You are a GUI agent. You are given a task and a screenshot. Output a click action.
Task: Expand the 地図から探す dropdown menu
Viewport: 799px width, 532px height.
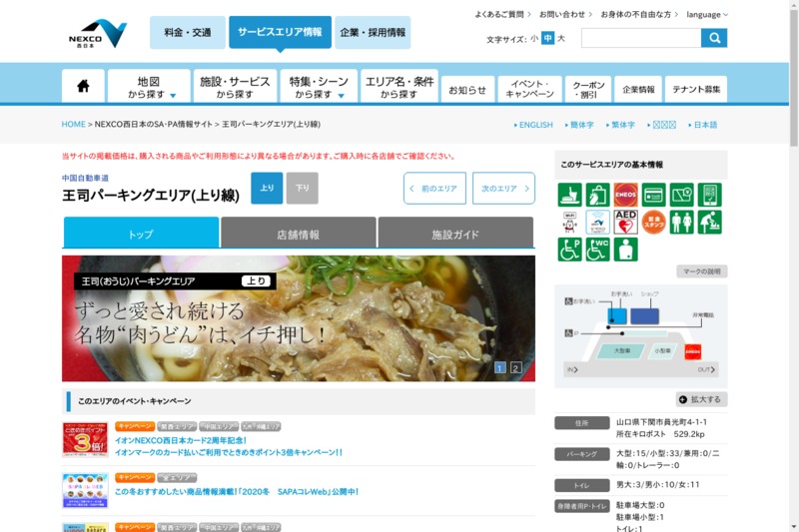(x=149, y=87)
